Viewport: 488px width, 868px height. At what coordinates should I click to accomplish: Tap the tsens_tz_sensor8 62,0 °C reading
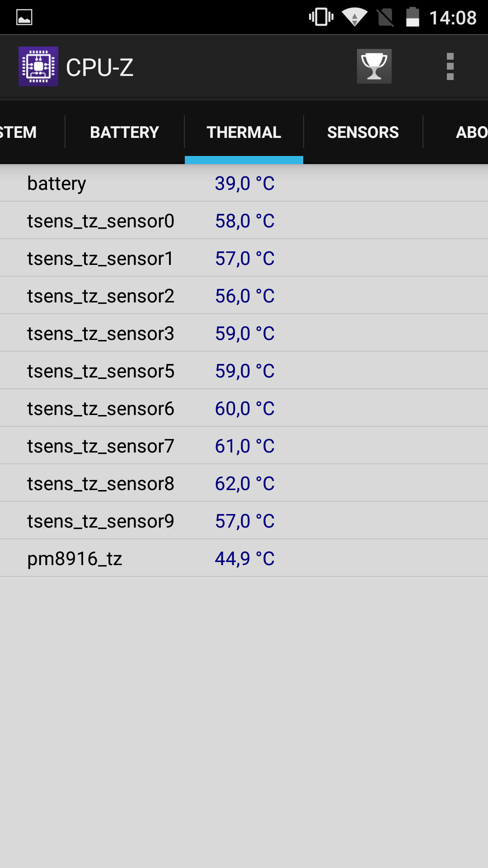tap(245, 484)
